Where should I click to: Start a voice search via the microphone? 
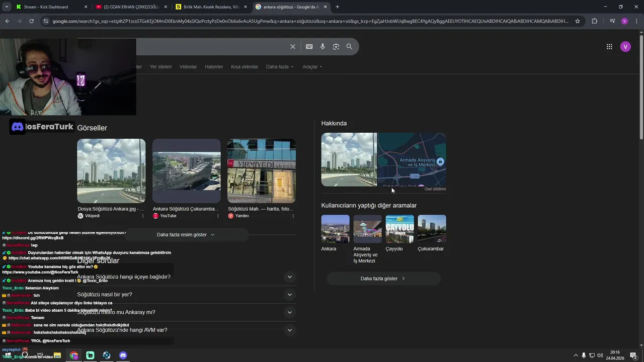(x=323, y=47)
